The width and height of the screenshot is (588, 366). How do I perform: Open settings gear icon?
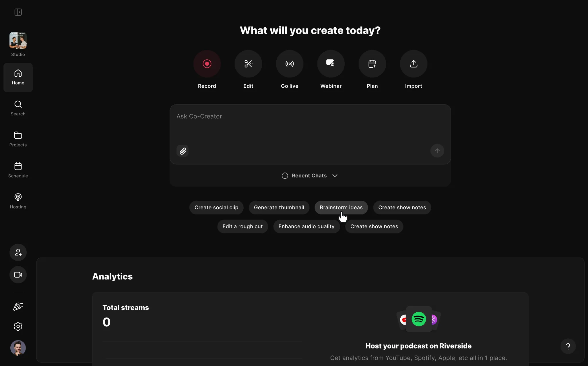tap(18, 326)
